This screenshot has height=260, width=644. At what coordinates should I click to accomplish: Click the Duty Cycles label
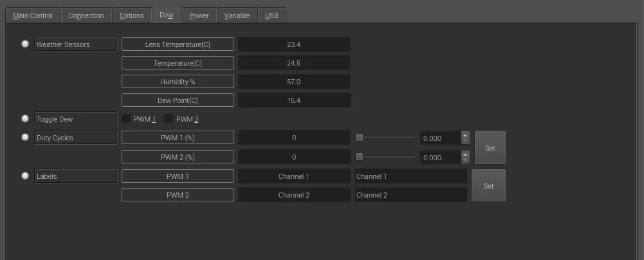[x=75, y=138]
